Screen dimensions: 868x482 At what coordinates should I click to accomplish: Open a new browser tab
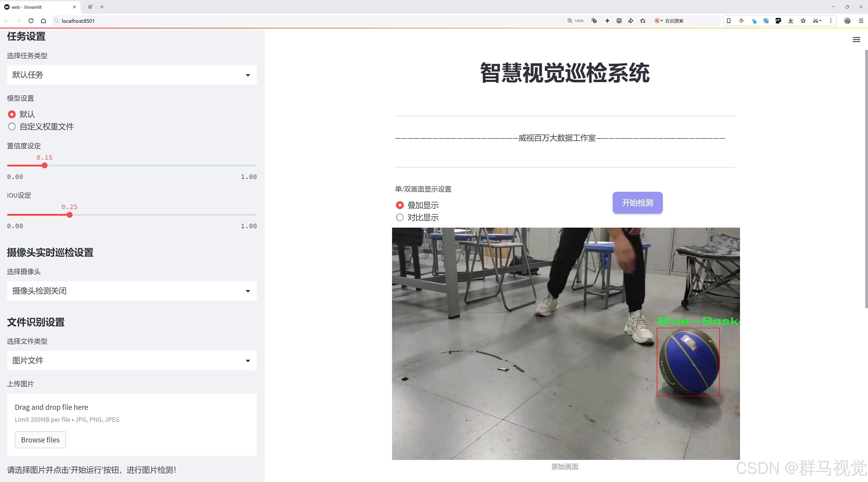pos(102,7)
